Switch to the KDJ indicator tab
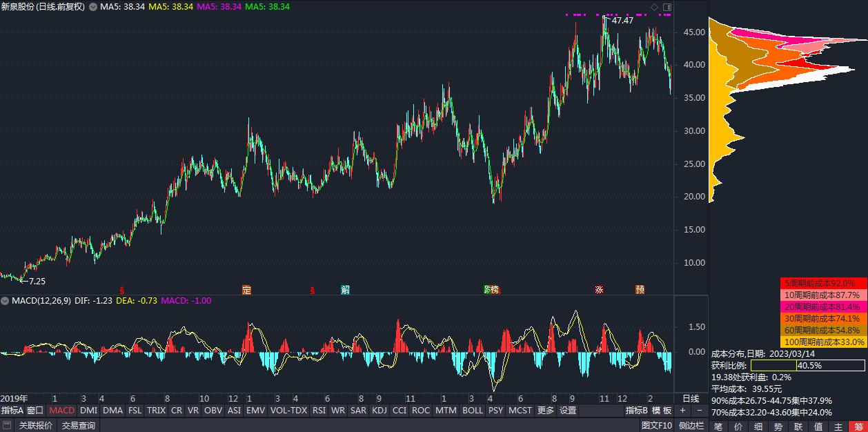 click(379, 410)
